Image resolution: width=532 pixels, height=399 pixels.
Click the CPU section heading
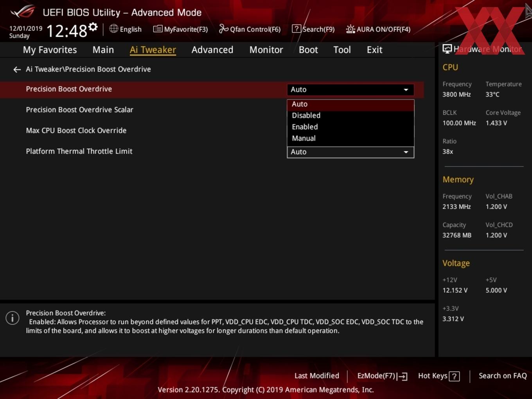pyautogui.click(x=450, y=67)
